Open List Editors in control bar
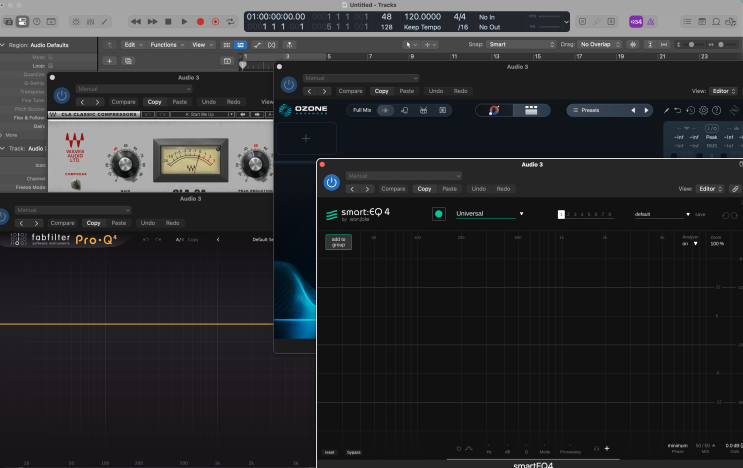The height and width of the screenshot is (468, 743). (x=687, y=21)
